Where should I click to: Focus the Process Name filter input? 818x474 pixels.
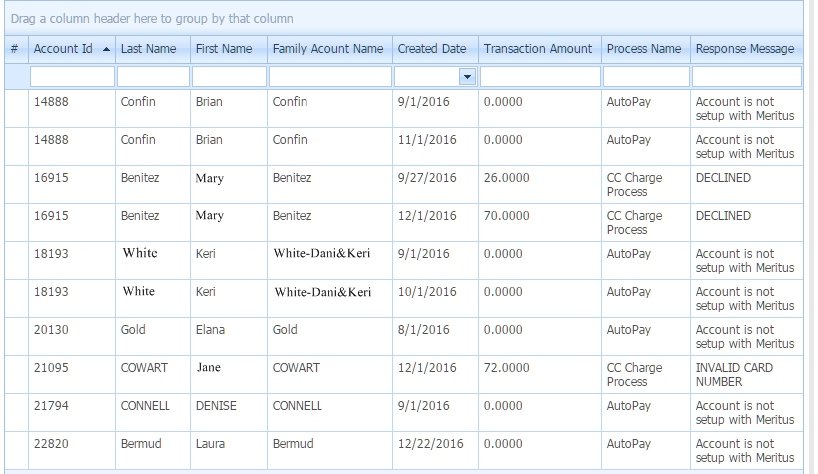646,77
